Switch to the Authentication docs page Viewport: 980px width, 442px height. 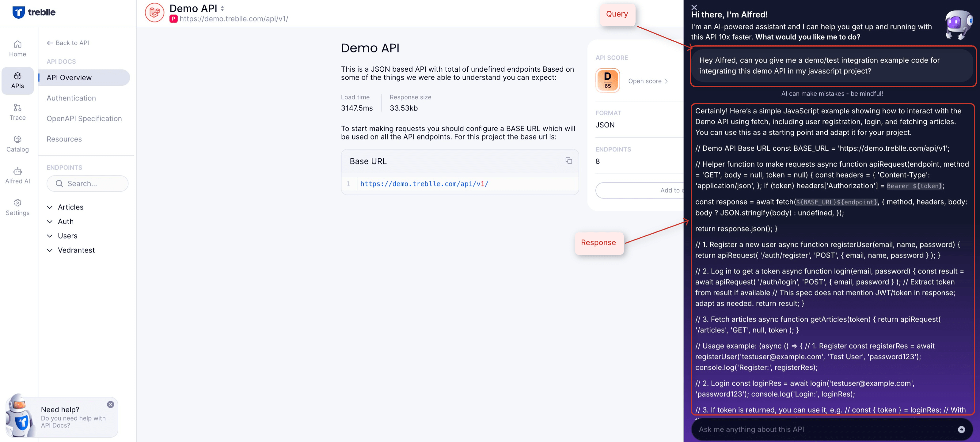71,98
